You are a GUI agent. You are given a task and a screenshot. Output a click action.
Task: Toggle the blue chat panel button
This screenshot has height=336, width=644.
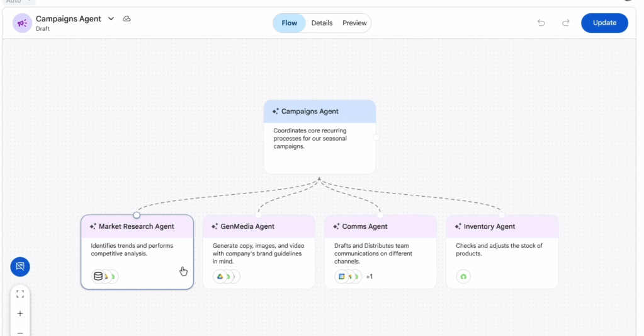pyautogui.click(x=20, y=267)
